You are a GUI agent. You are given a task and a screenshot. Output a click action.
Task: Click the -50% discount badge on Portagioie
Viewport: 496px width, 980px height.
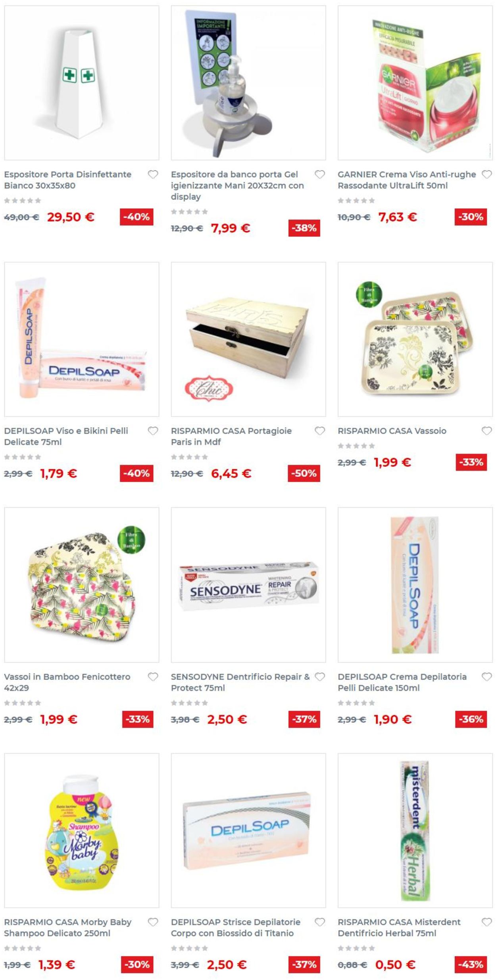point(304,473)
